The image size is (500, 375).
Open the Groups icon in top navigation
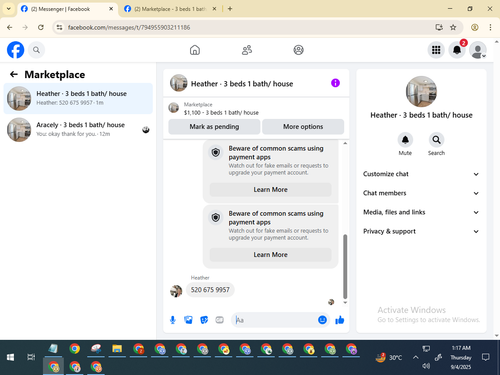298,50
